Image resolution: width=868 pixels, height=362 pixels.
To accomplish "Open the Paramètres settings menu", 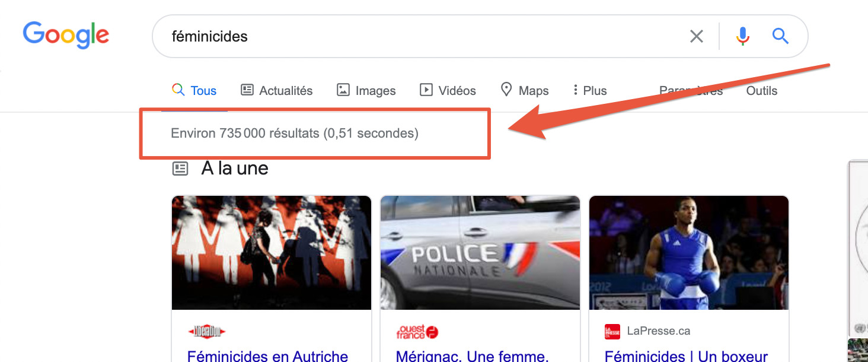I will pos(691,91).
